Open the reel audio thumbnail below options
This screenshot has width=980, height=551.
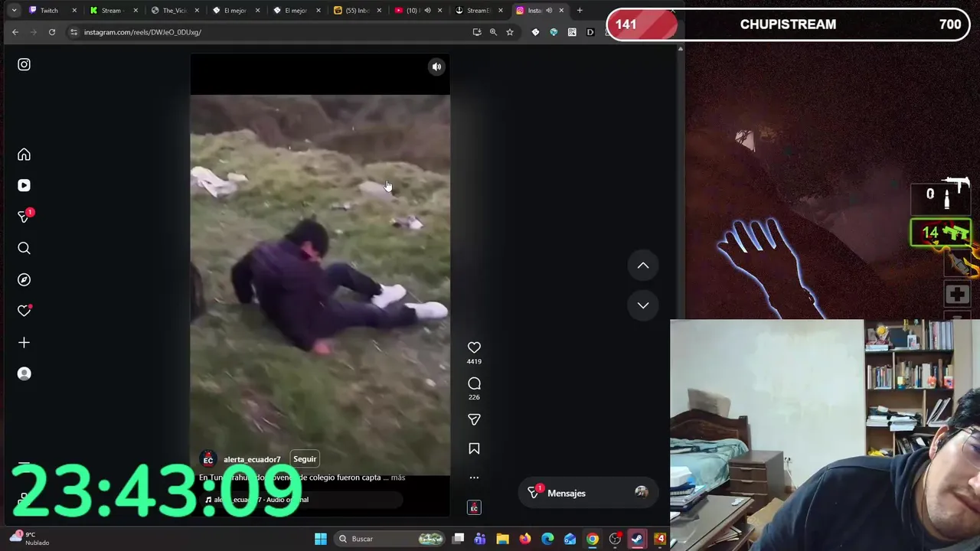(x=474, y=507)
